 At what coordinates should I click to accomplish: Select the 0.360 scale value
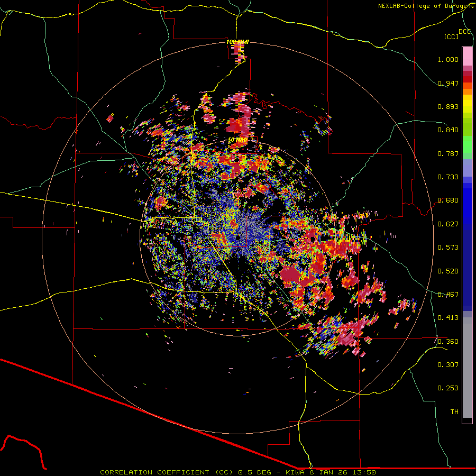[x=448, y=342]
